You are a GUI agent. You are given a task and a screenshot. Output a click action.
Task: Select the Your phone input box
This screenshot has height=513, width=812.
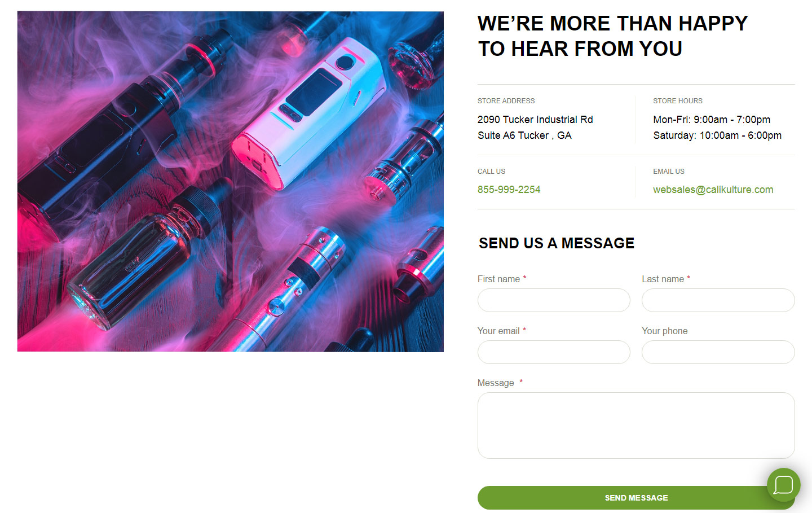click(718, 352)
